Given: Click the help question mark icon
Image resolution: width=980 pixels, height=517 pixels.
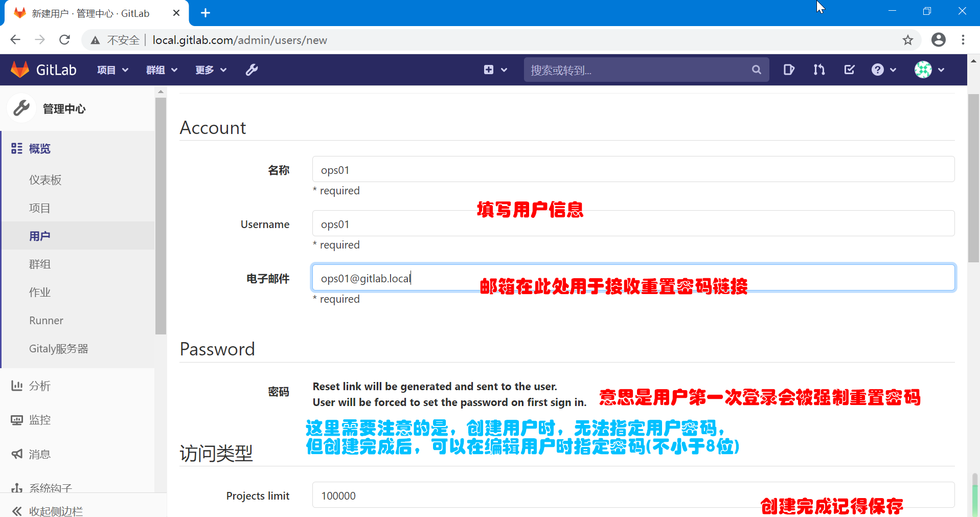Looking at the screenshot, I should click(878, 70).
